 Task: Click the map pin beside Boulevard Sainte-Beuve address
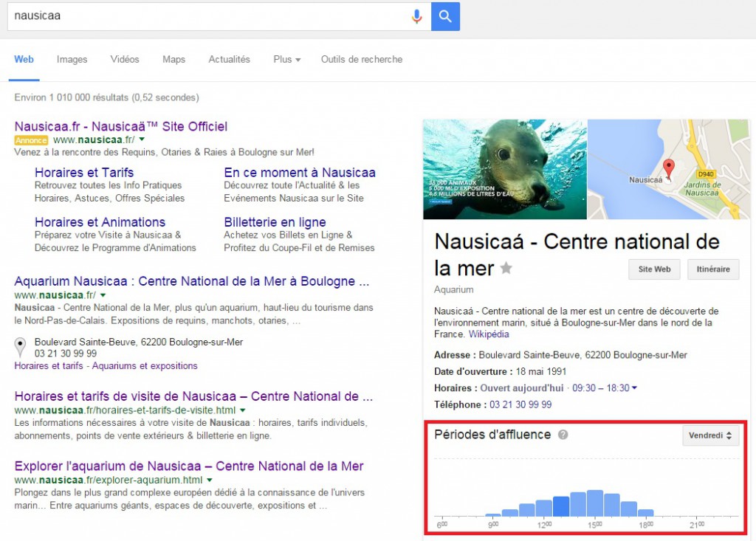(20, 347)
